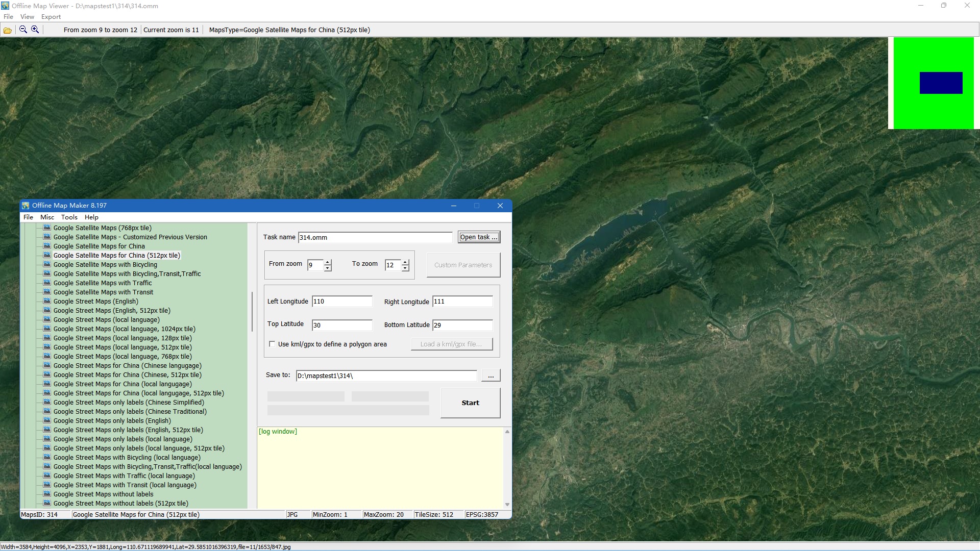Click the From zoom number field

(x=315, y=265)
